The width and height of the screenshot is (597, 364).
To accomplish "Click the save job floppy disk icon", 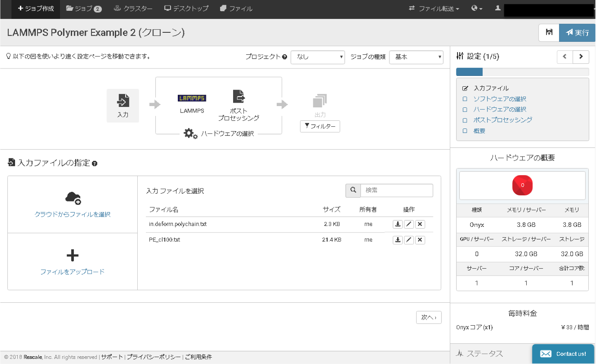I will pyautogui.click(x=549, y=32).
